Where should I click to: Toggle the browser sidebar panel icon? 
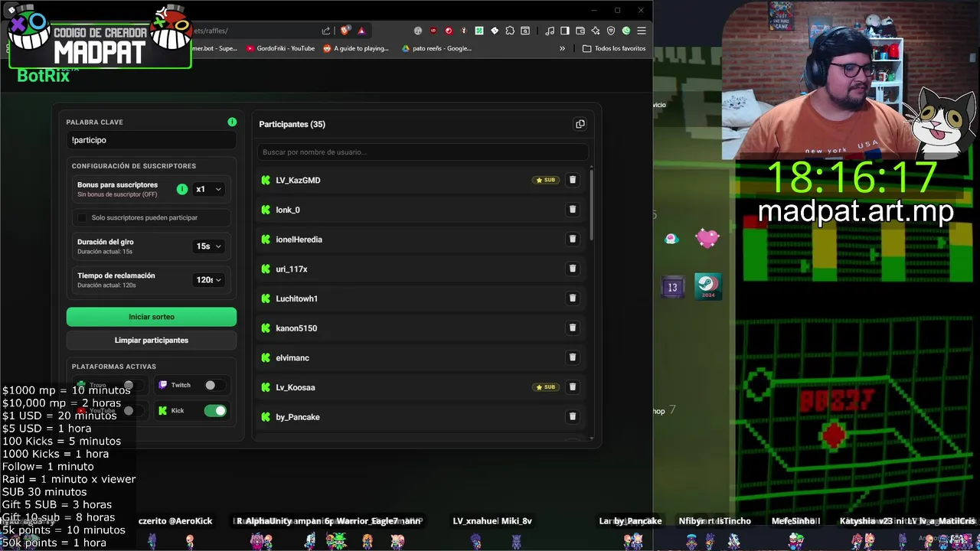coord(565,31)
